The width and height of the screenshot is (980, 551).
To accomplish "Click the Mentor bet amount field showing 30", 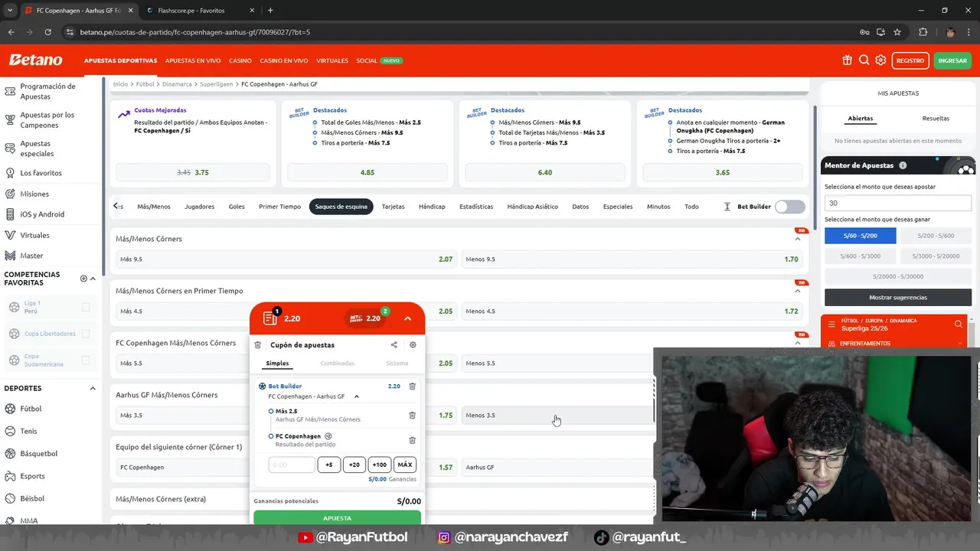I will 898,204.
